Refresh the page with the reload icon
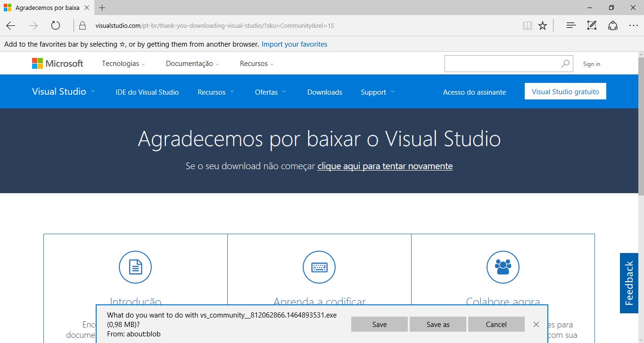The image size is (644, 343). pos(56,25)
